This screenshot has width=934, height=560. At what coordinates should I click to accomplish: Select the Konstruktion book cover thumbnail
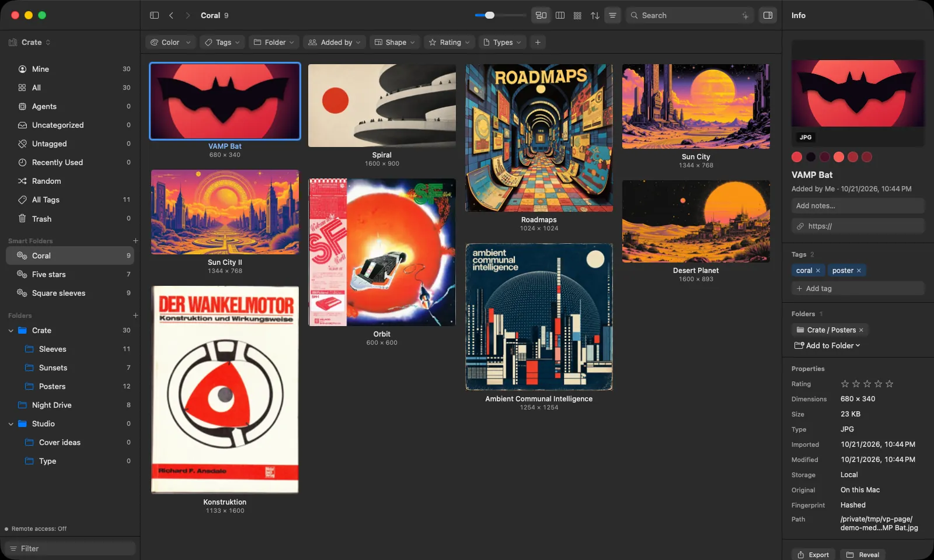tap(225, 390)
